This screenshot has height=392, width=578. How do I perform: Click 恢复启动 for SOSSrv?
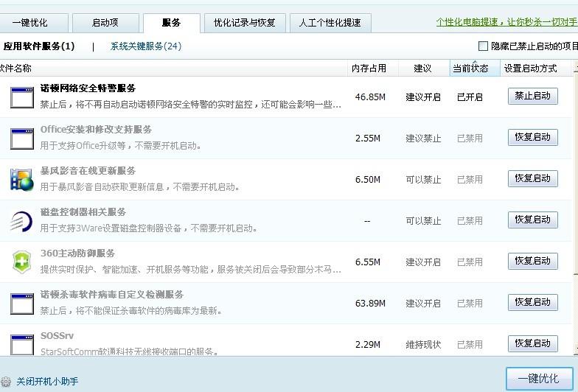tap(532, 343)
